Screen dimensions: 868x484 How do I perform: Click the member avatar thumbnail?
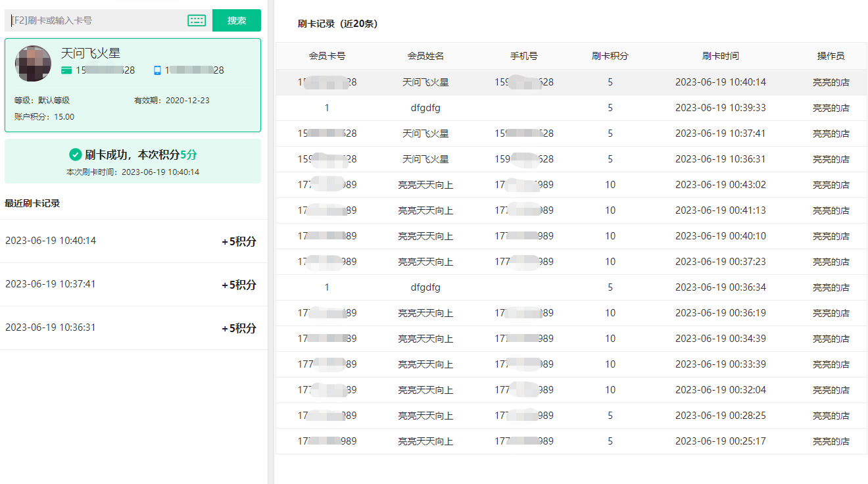coord(33,63)
